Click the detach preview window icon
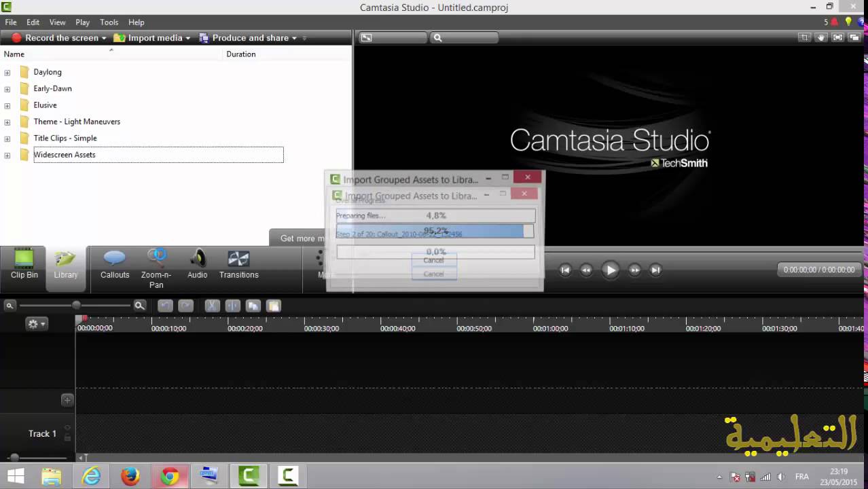 tap(854, 38)
